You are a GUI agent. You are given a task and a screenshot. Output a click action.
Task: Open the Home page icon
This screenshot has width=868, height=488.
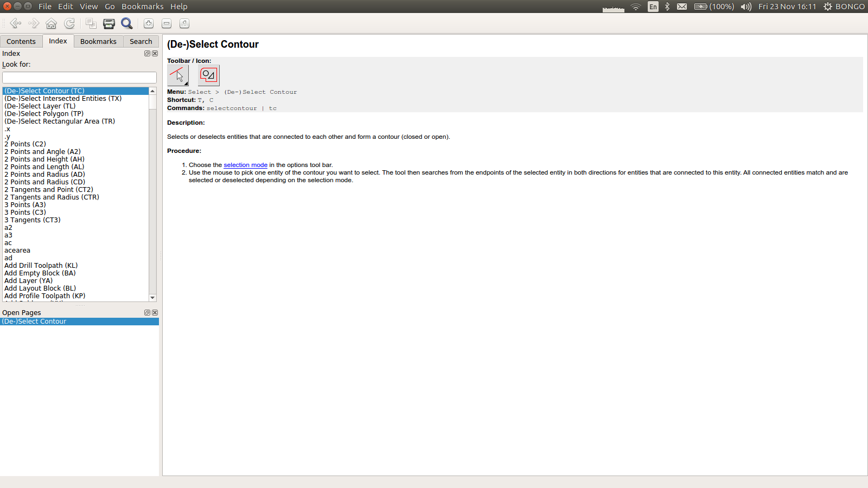click(51, 23)
